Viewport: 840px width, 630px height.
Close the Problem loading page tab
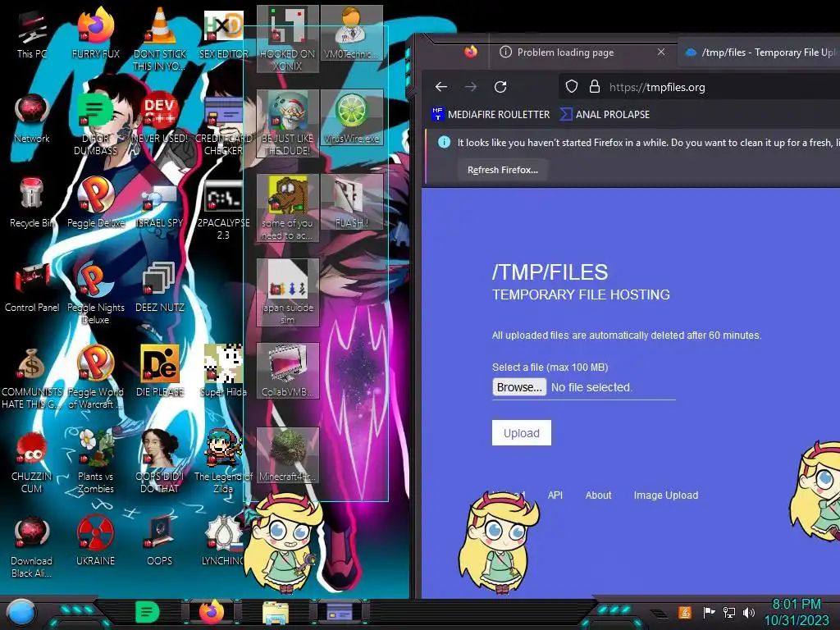click(x=661, y=52)
